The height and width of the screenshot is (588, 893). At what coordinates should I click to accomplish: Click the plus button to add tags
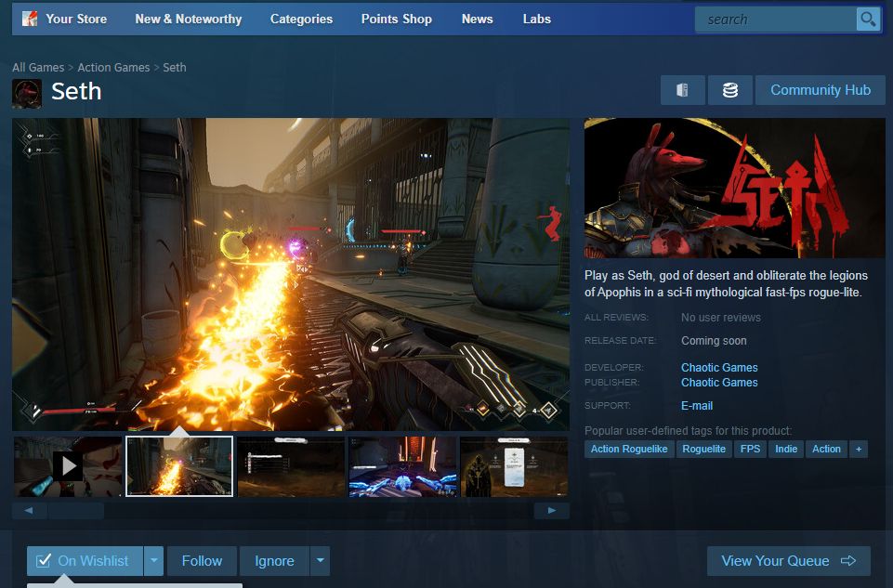859,449
